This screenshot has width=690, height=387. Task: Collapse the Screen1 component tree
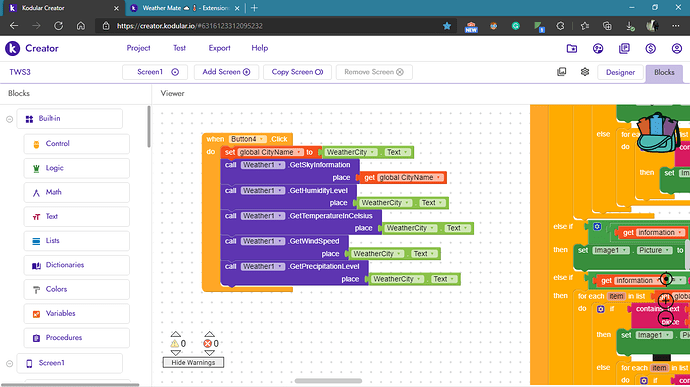[x=9, y=364]
